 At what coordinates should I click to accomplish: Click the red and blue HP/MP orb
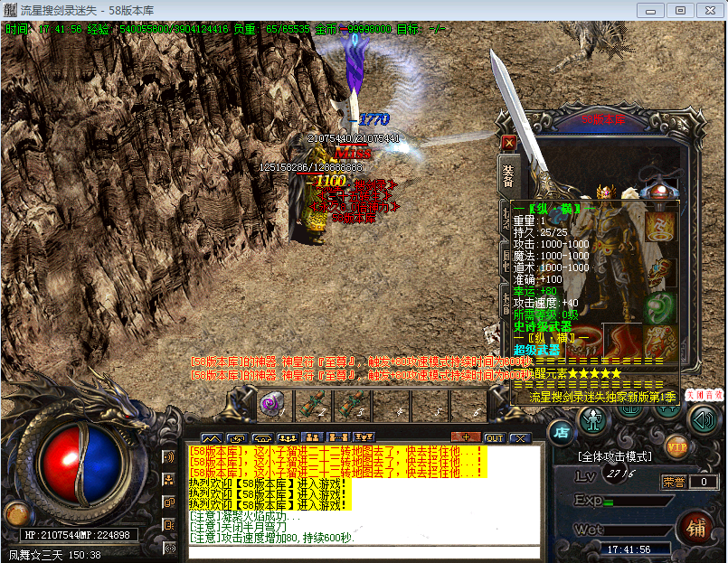pyautogui.click(x=81, y=464)
